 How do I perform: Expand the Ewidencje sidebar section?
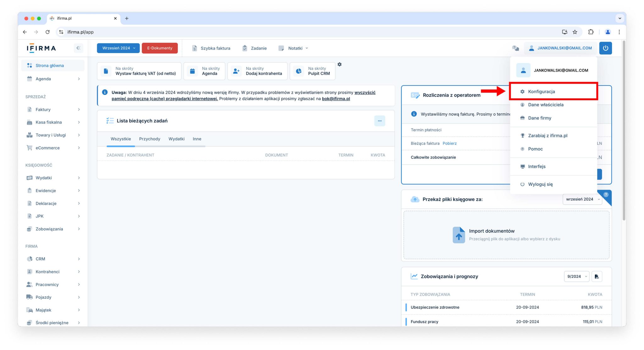53,191
